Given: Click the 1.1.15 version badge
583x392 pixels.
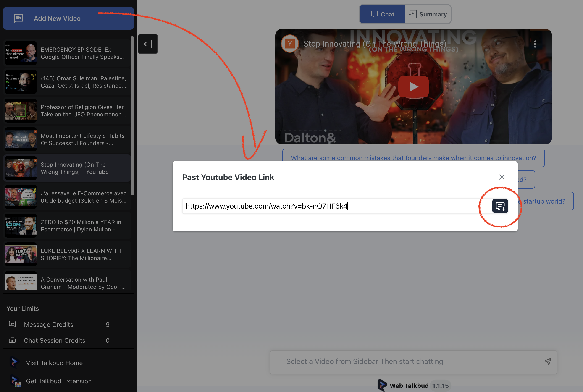Looking at the screenshot, I should (x=440, y=386).
